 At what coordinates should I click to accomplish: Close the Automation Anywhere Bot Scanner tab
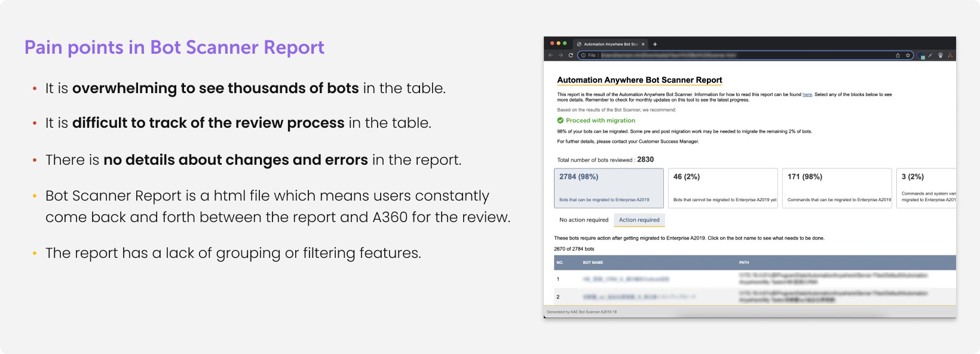643,44
